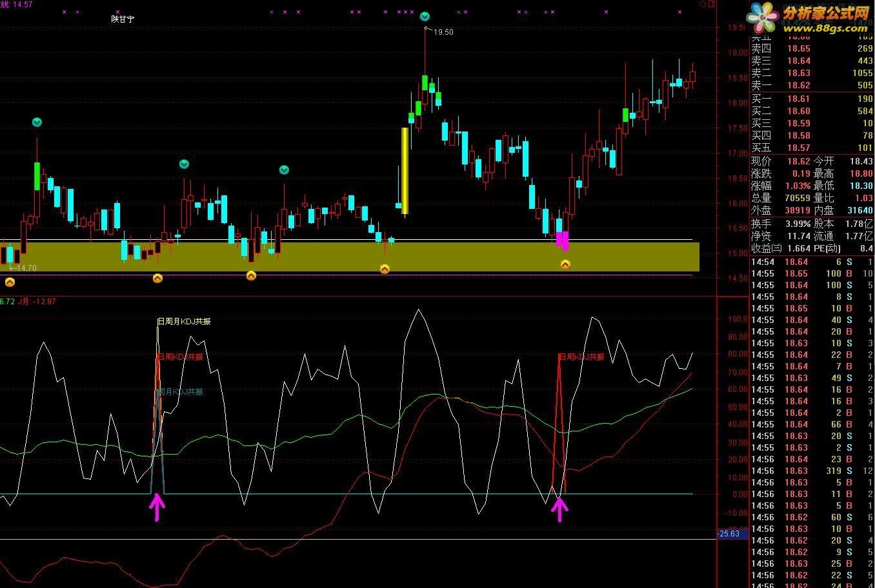Click the 外盘 38919 value

point(797,210)
